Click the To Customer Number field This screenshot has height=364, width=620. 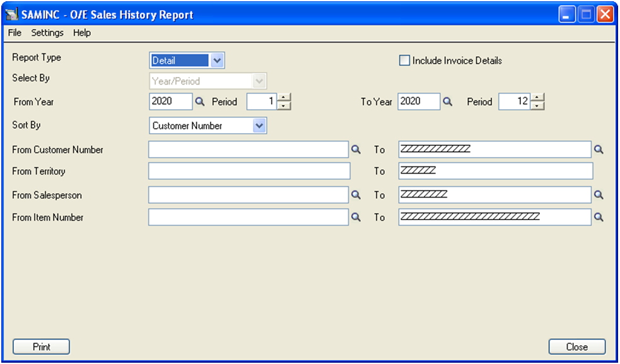(x=495, y=150)
